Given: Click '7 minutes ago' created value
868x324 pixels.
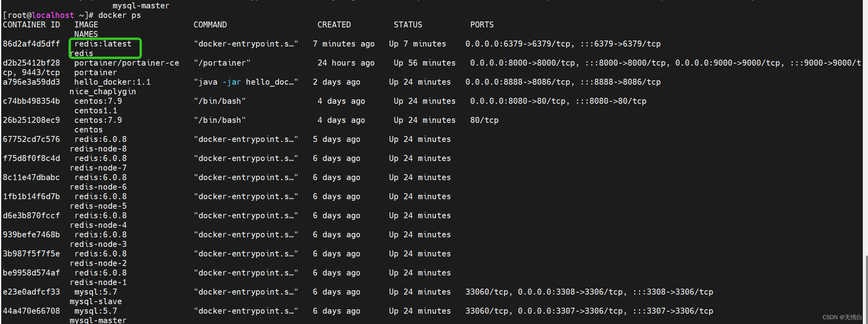Looking at the screenshot, I should click(344, 44).
